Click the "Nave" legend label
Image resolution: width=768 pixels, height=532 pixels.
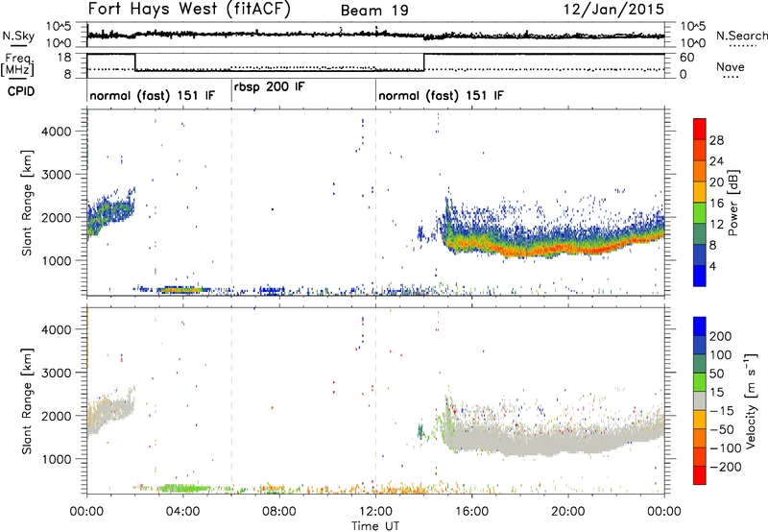tap(731, 66)
